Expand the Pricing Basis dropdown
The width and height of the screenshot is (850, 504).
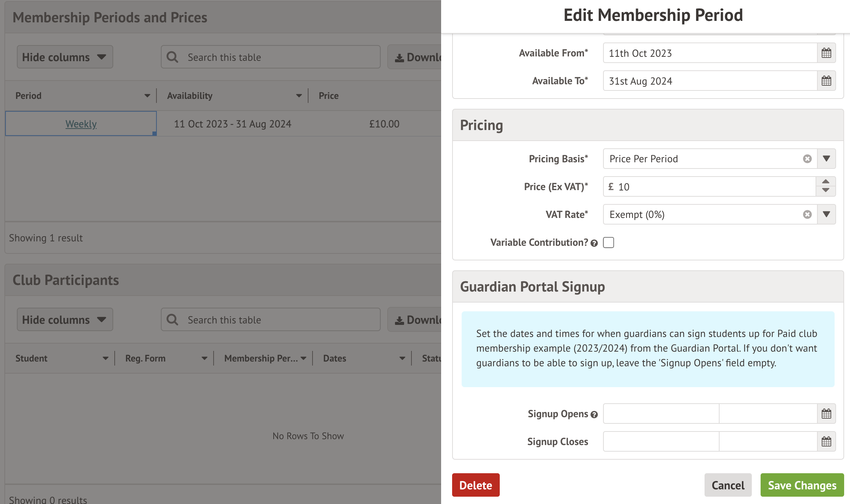[826, 159]
